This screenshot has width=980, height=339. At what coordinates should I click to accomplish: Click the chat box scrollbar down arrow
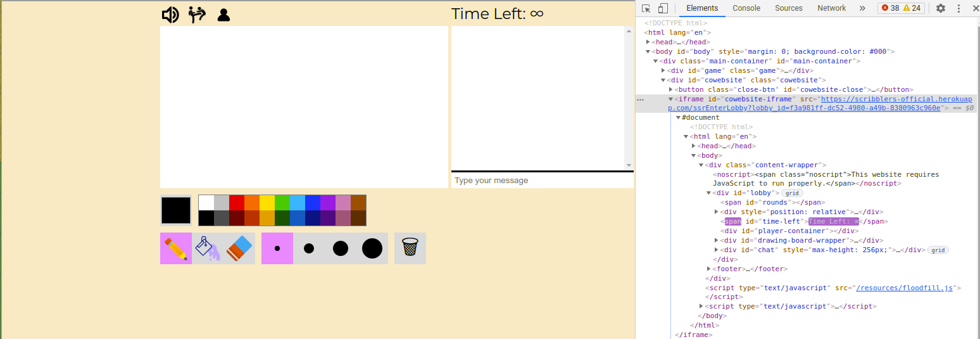click(629, 165)
